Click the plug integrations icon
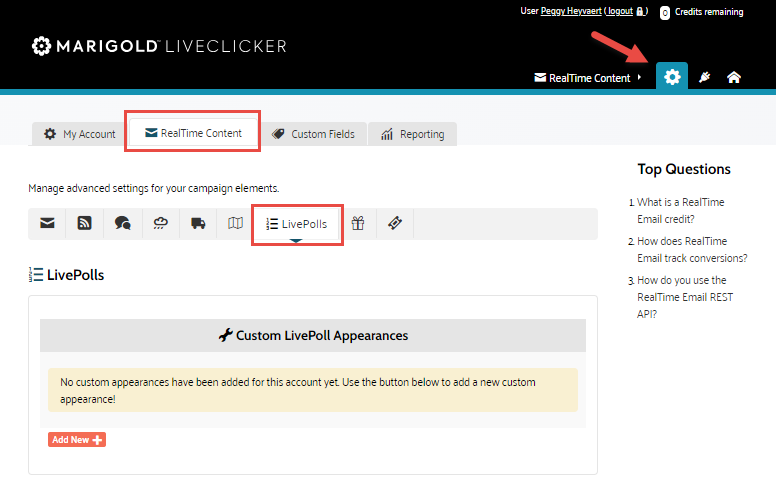Screen dimensions: 776x497 pyautogui.click(x=705, y=77)
